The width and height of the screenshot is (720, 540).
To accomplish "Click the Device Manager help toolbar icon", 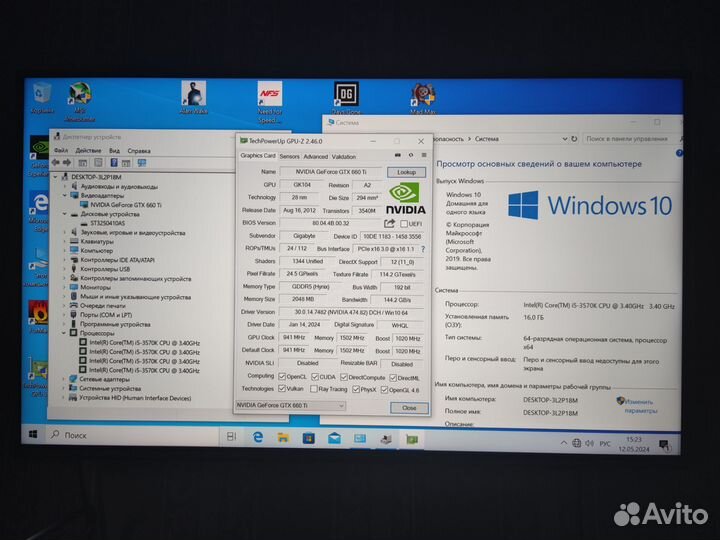I will click(x=113, y=163).
